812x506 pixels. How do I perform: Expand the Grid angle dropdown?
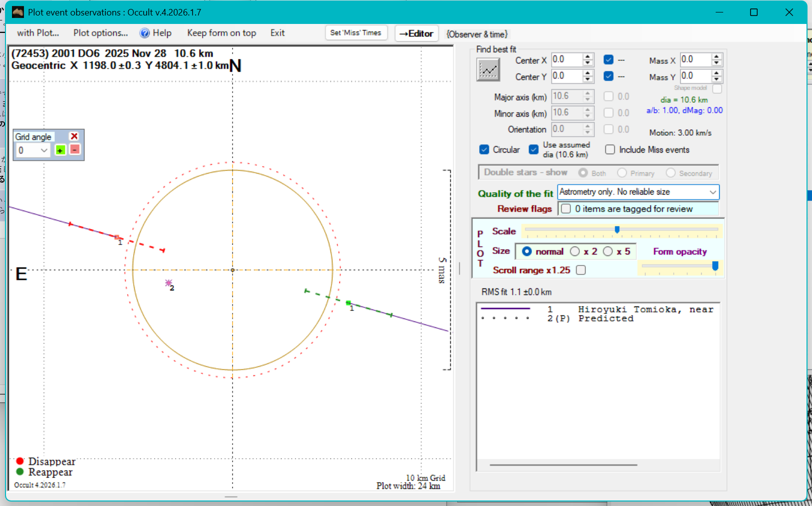point(44,150)
